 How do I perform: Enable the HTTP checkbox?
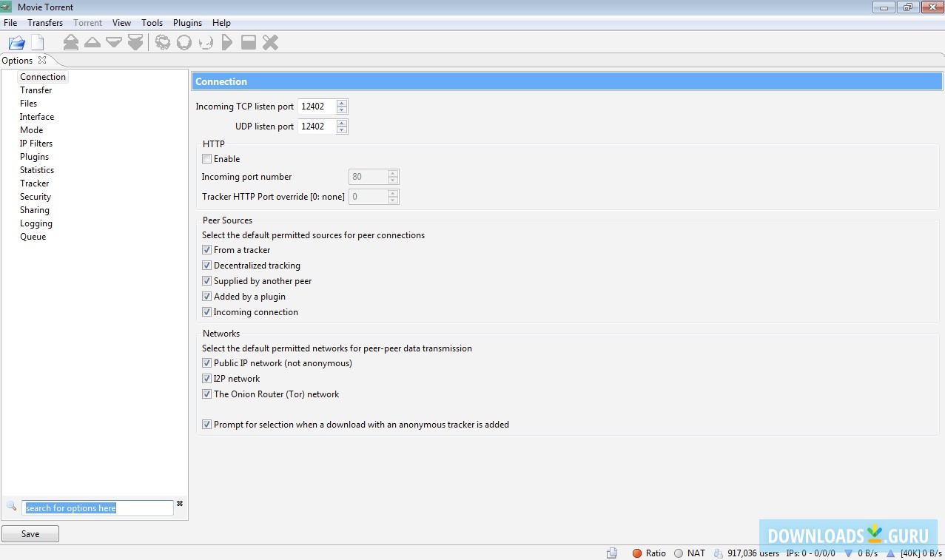[x=207, y=158]
